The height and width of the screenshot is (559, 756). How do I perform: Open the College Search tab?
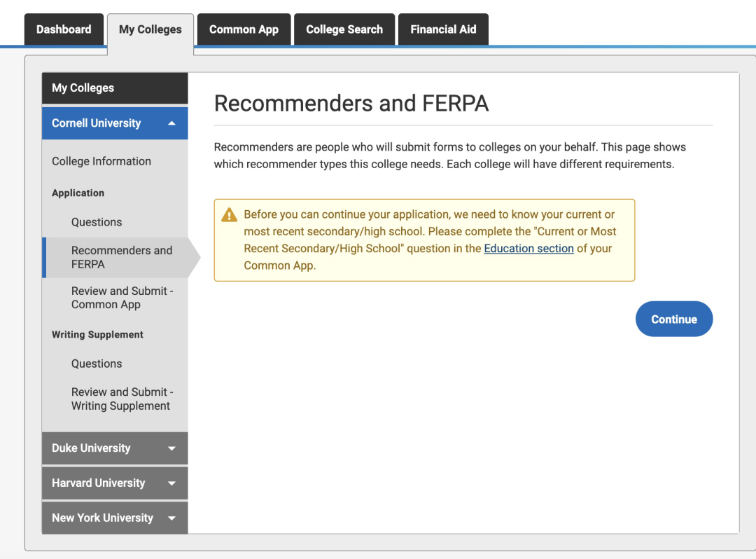coord(344,29)
